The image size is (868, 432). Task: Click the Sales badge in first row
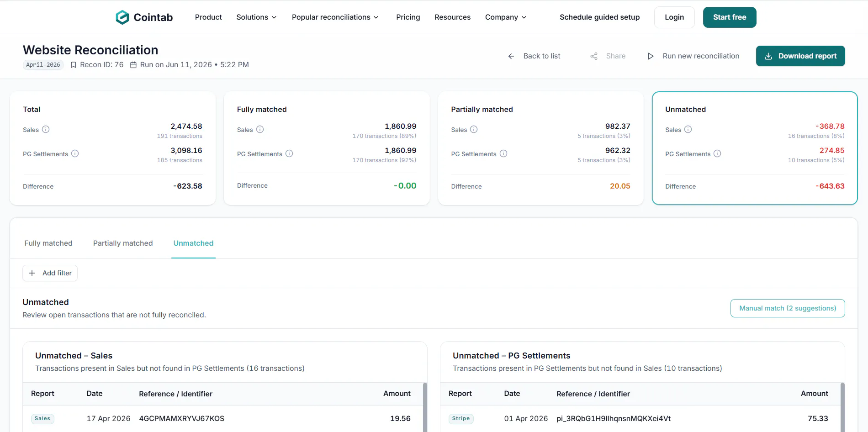(42, 419)
